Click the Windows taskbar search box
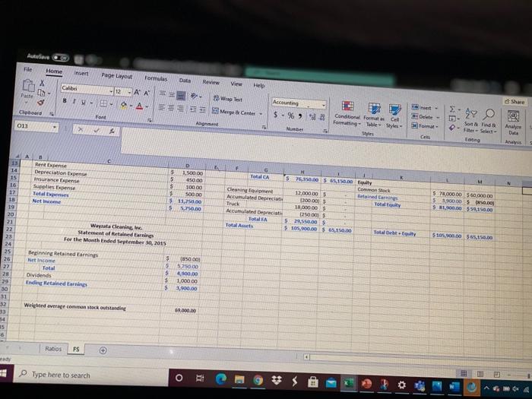532x399 pixels. point(92,375)
